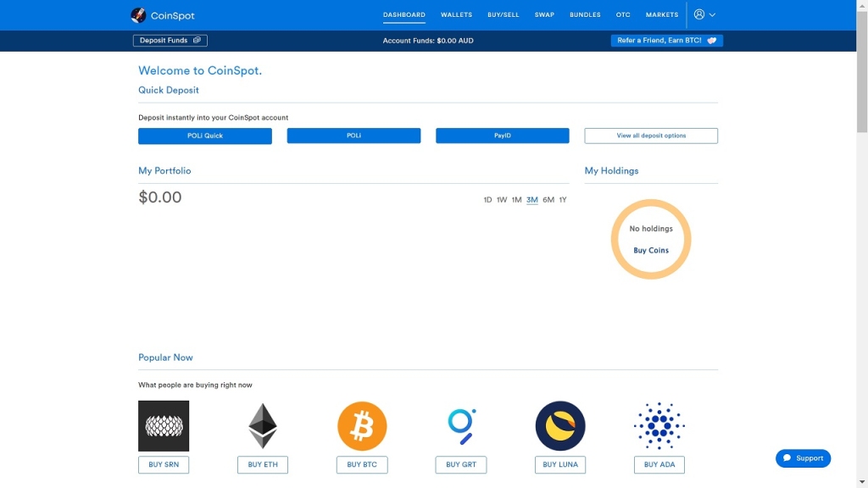Click the Popular Now heading

click(165, 358)
